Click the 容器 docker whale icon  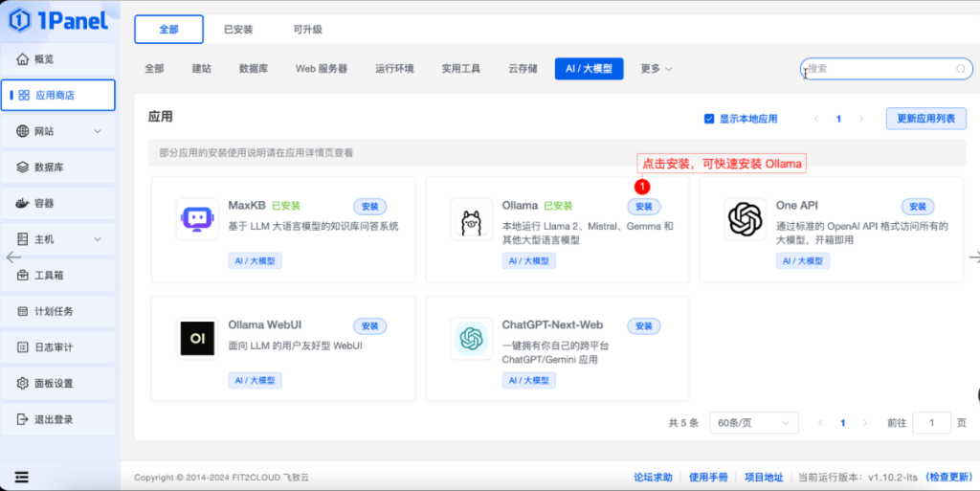23,203
